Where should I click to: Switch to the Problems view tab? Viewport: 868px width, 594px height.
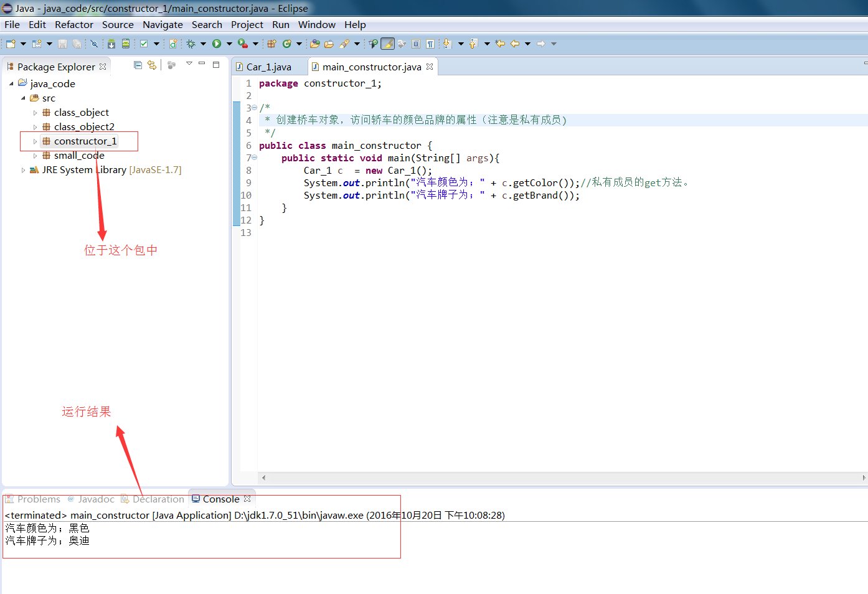(39, 499)
